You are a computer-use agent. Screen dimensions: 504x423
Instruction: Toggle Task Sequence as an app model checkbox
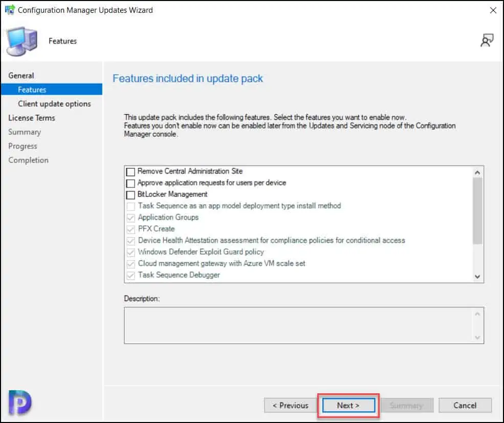(130, 206)
